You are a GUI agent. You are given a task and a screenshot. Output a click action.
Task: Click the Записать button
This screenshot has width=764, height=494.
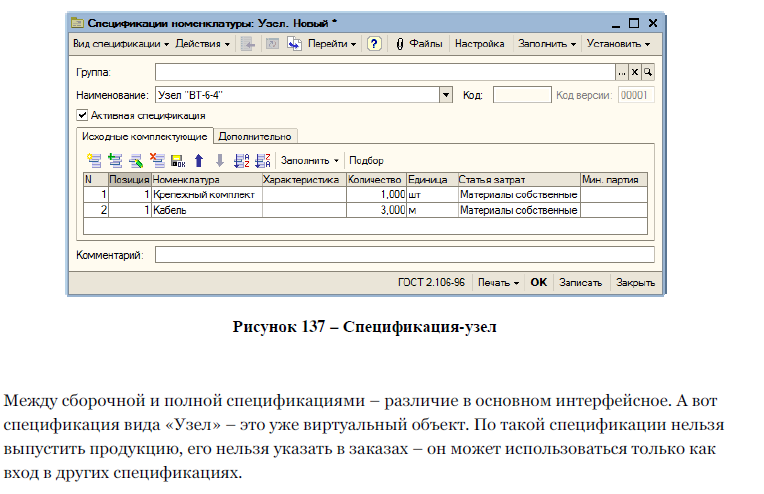coord(580,283)
